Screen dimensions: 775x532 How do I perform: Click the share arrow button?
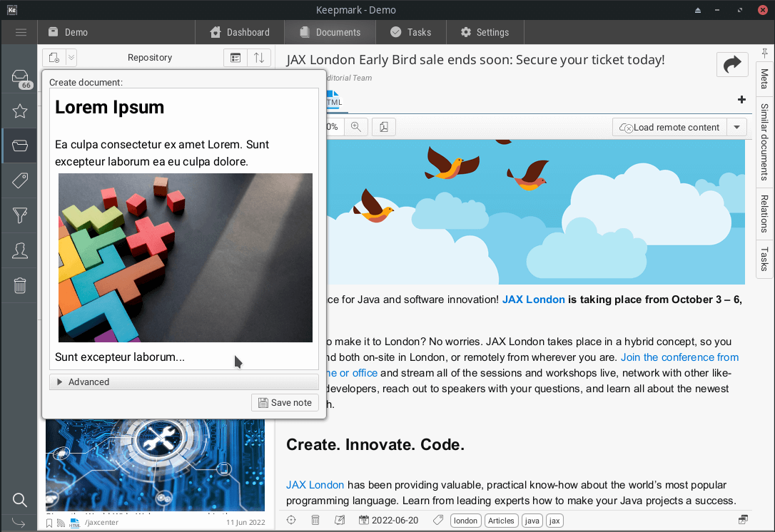coord(731,65)
